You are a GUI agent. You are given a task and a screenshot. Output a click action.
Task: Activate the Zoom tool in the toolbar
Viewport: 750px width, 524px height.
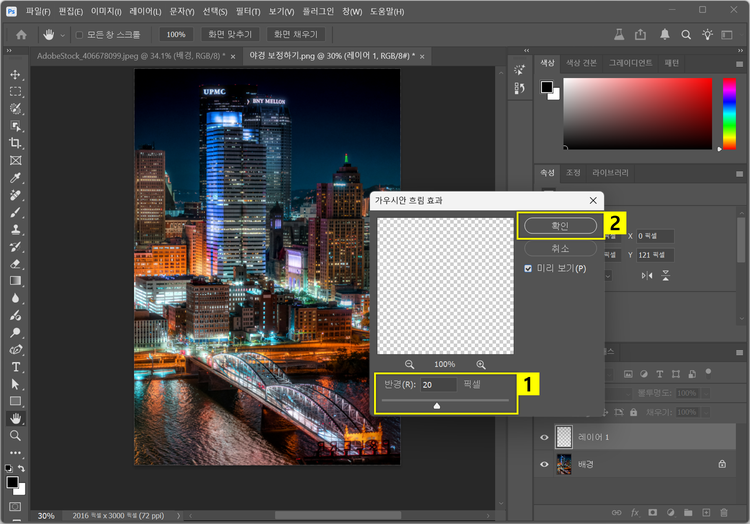tap(15, 436)
